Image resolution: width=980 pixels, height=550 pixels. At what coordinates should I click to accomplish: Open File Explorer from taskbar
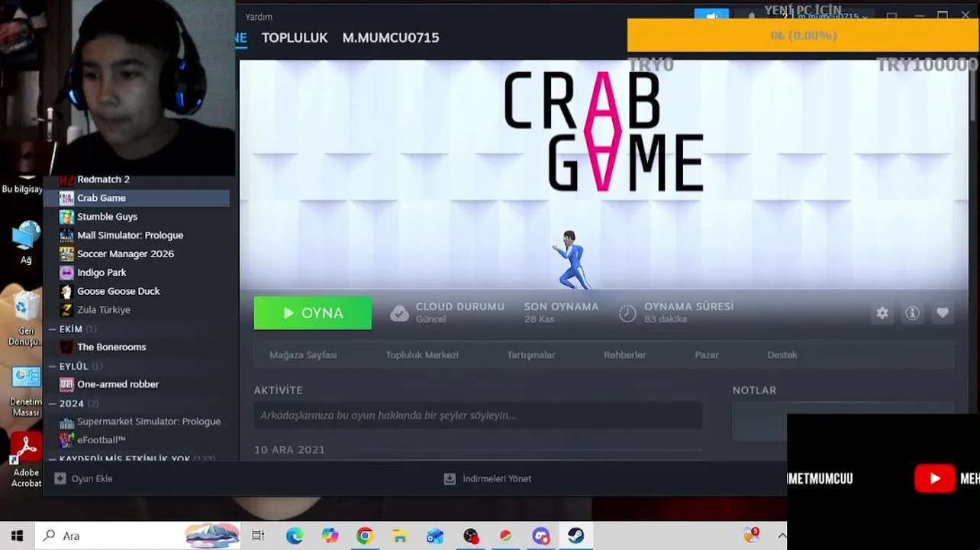coord(400,535)
